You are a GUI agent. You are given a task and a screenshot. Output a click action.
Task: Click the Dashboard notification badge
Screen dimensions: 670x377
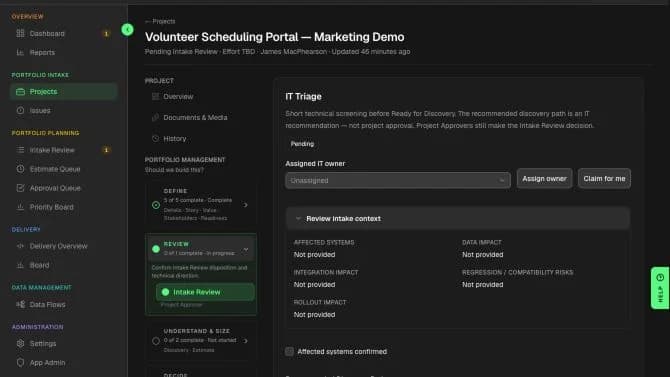pyautogui.click(x=106, y=33)
